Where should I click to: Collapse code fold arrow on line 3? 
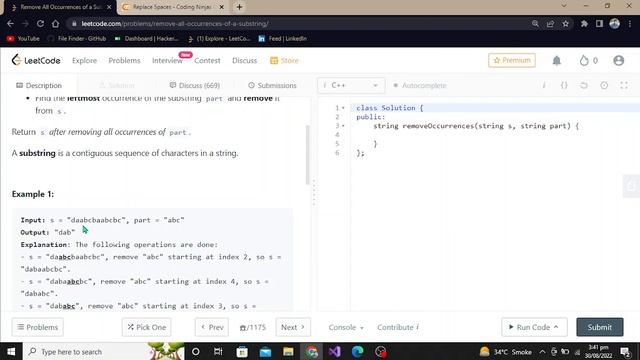pyautogui.click(x=343, y=126)
